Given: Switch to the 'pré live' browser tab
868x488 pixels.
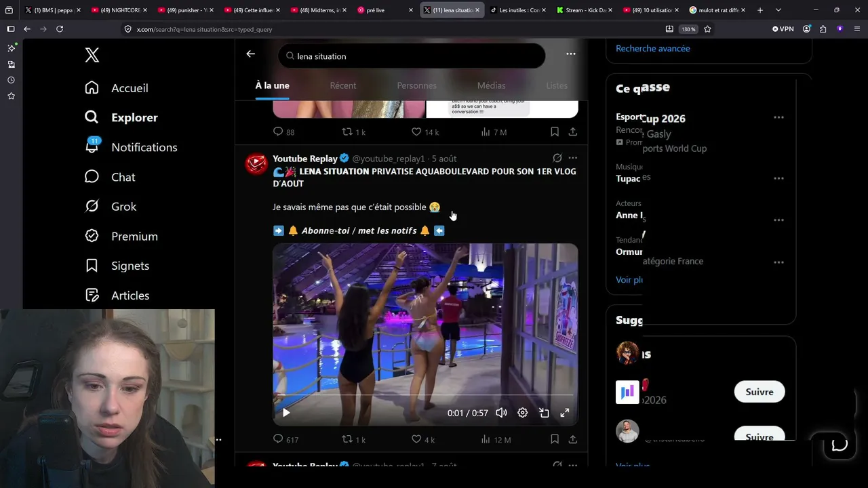Looking at the screenshot, I should [385, 10].
